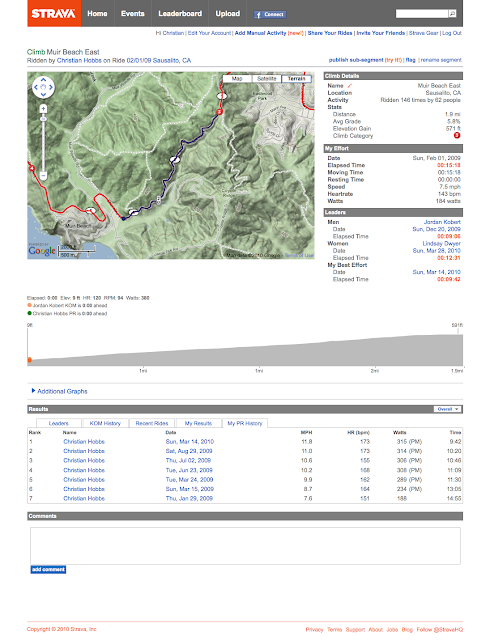Image resolution: width=490 pixels, height=640 pixels.
Task: Click the Strava logo
Action: pos(54,13)
